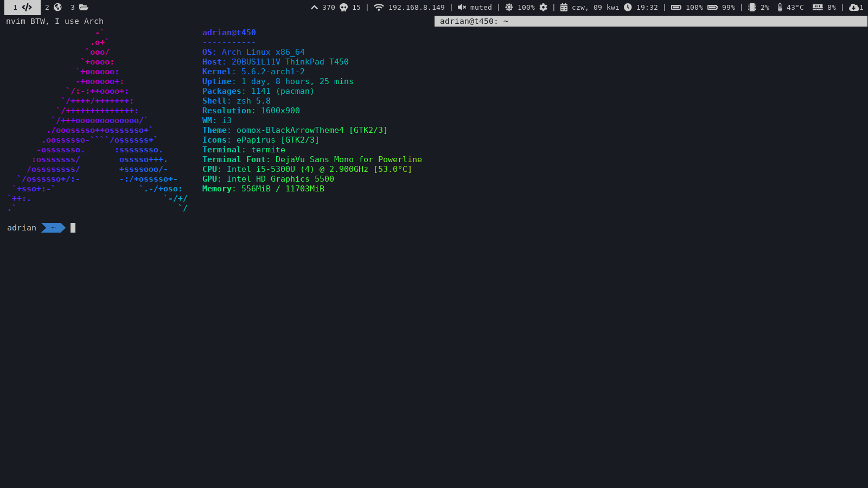The width and height of the screenshot is (868, 488).
Task: Click the Terminal Font line
Action: pos(312,159)
